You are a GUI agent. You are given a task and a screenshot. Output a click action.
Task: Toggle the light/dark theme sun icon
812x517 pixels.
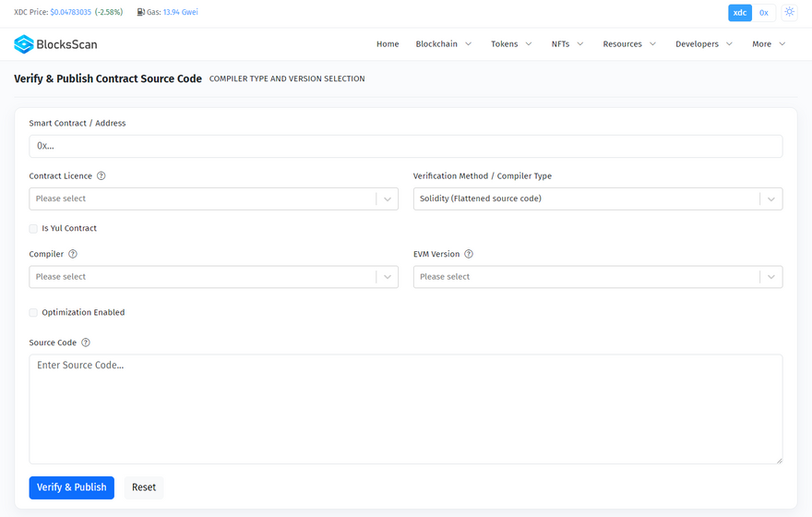[x=789, y=12]
